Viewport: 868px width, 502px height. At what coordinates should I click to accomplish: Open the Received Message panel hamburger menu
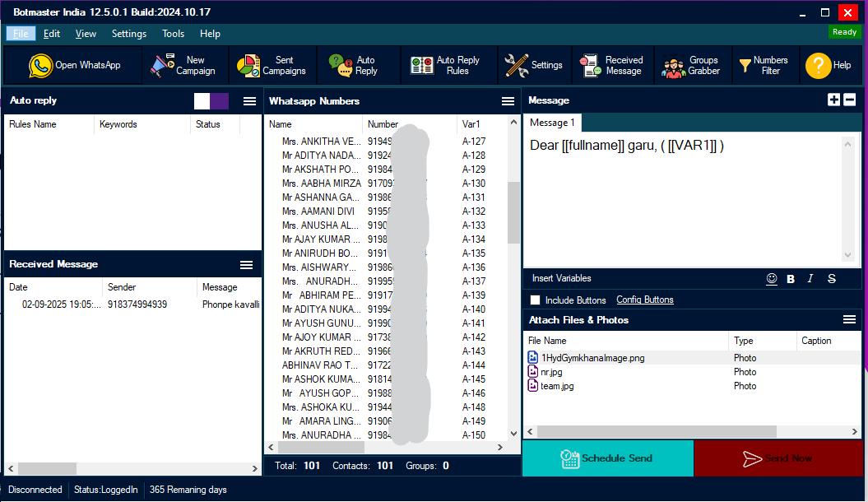coord(246,265)
